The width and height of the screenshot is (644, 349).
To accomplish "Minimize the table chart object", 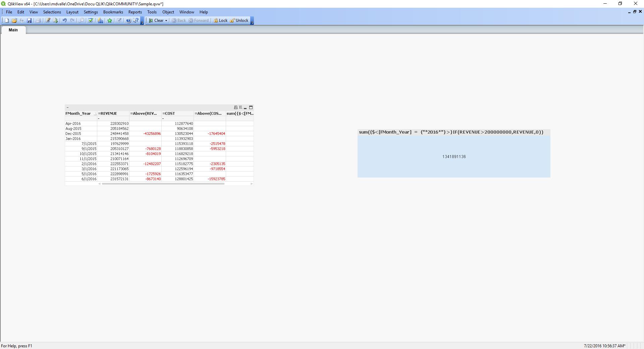I will click(246, 107).
